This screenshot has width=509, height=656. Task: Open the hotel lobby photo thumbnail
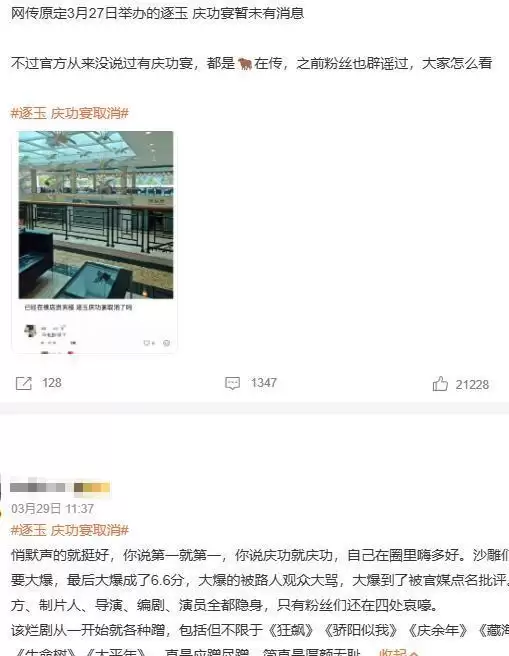coord(96,215)
